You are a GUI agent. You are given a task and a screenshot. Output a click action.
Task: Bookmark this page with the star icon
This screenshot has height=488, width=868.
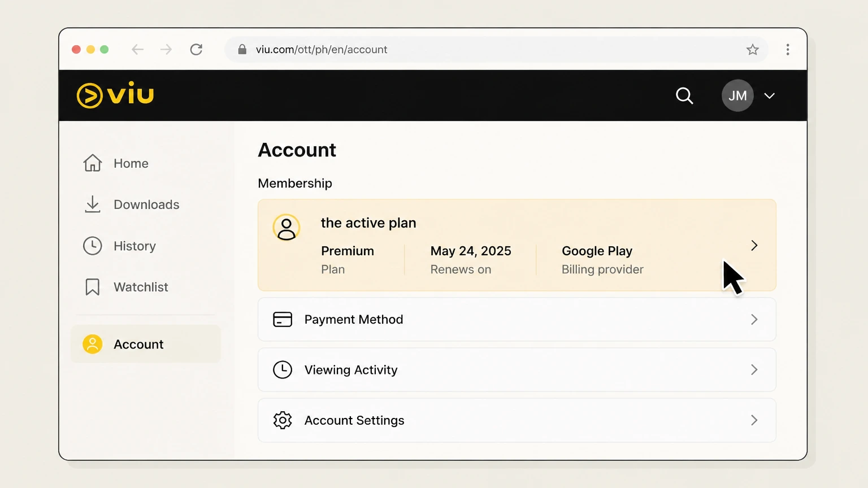(x=753, y=50)
